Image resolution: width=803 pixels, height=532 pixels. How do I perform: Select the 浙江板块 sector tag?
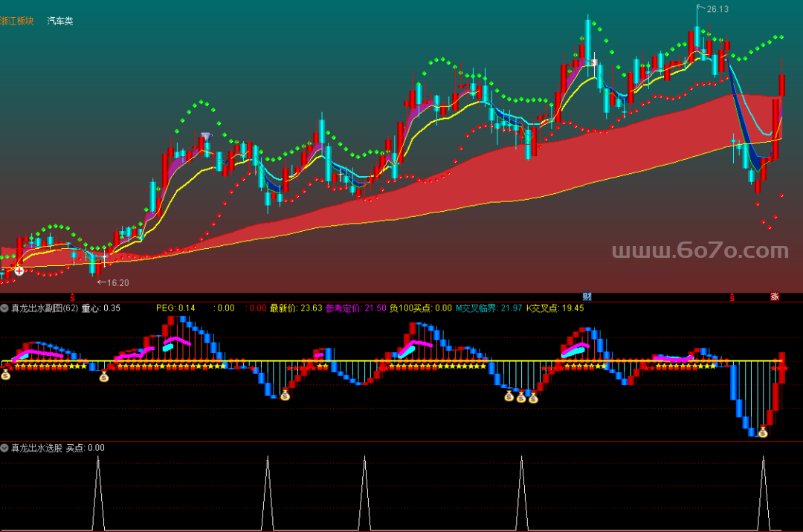click(17, 21)
